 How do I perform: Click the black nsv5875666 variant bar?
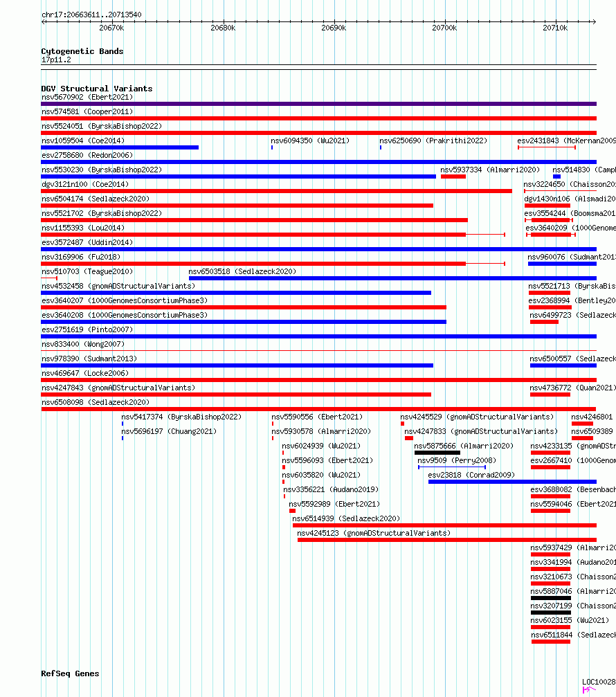coord(437,453)
